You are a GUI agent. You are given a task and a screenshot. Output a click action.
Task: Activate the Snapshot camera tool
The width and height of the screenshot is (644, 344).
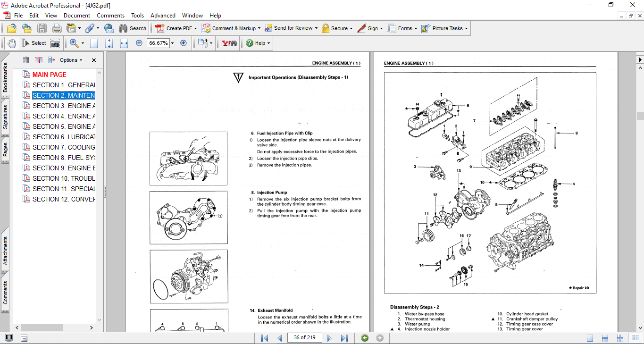[55, 43]
